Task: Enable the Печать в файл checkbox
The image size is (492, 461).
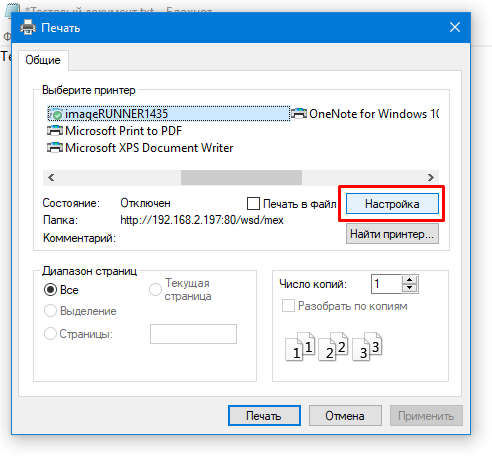Action: pos(253,203)
